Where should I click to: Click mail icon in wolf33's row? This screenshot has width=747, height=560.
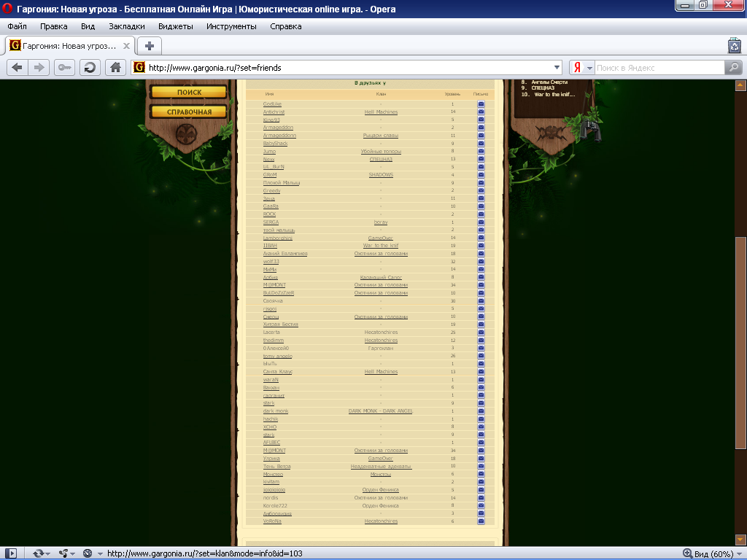pos(481,262)
